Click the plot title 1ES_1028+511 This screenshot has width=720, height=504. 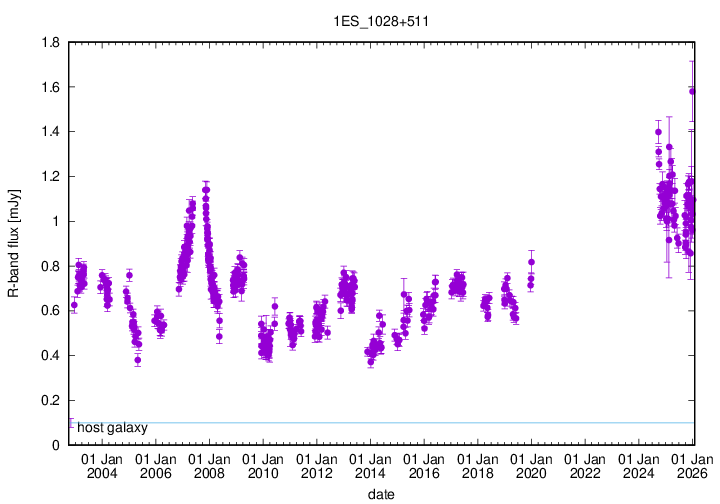click(x=382, y=24)
